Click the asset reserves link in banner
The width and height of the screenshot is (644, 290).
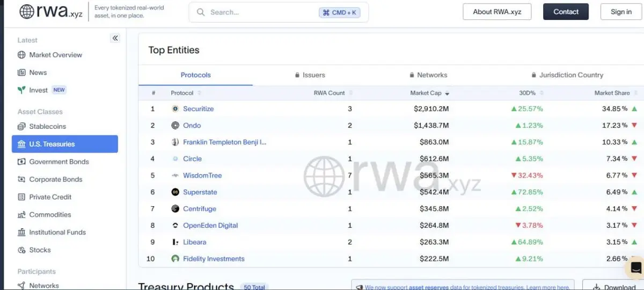point(428,287)
